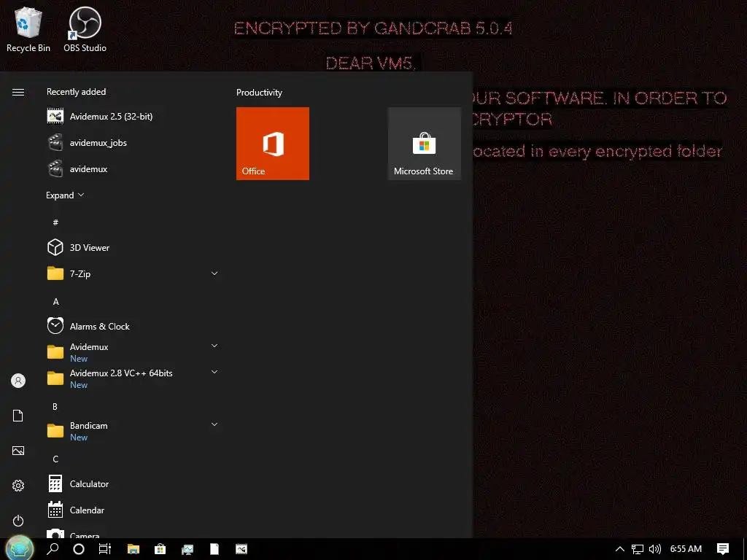This screenshot has width=747, height=560.
Task: Click the Power button icon
Action: pos(18,521)
